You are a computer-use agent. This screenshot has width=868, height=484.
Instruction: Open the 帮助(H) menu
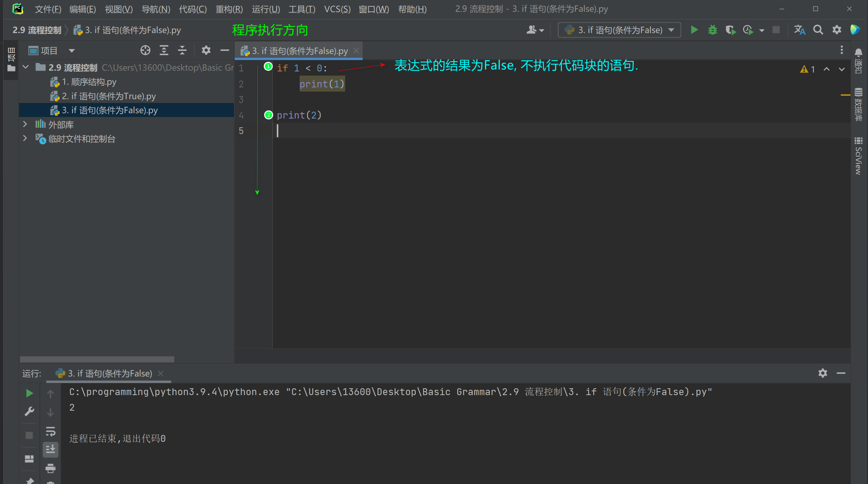coord(412,9)
